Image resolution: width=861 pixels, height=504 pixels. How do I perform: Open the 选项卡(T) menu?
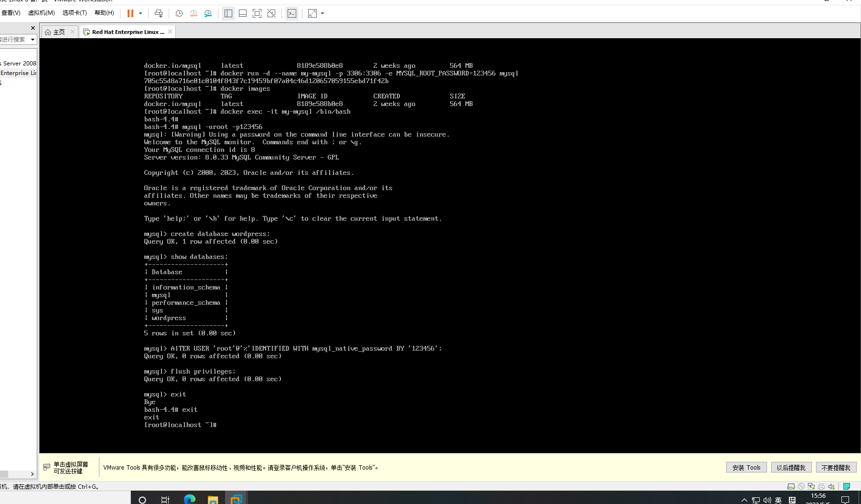75,13
